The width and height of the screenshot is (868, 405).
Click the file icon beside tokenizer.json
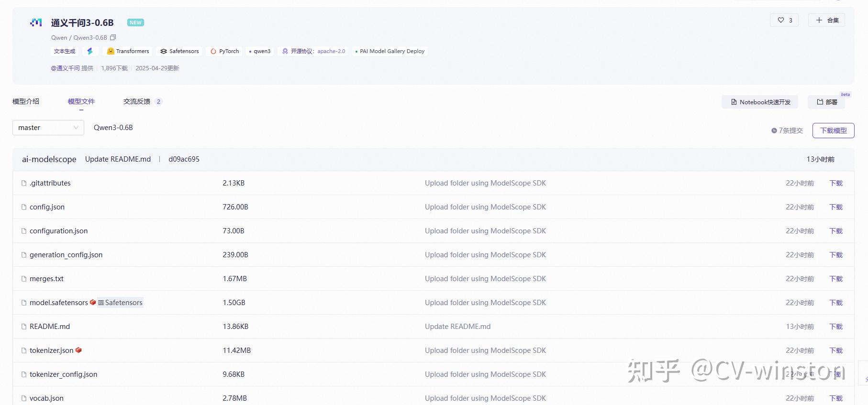pyautogui.click(x=24, y=350)
